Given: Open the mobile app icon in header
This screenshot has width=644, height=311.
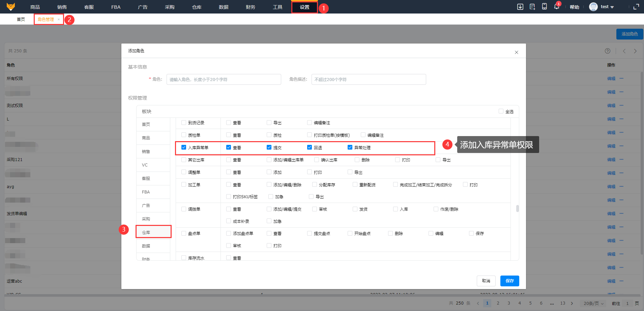Looking at the screenshot, I should 544,7.
